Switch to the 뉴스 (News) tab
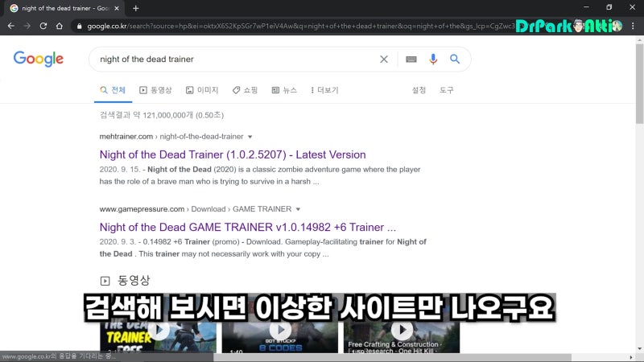 click(x=284, y=90)
